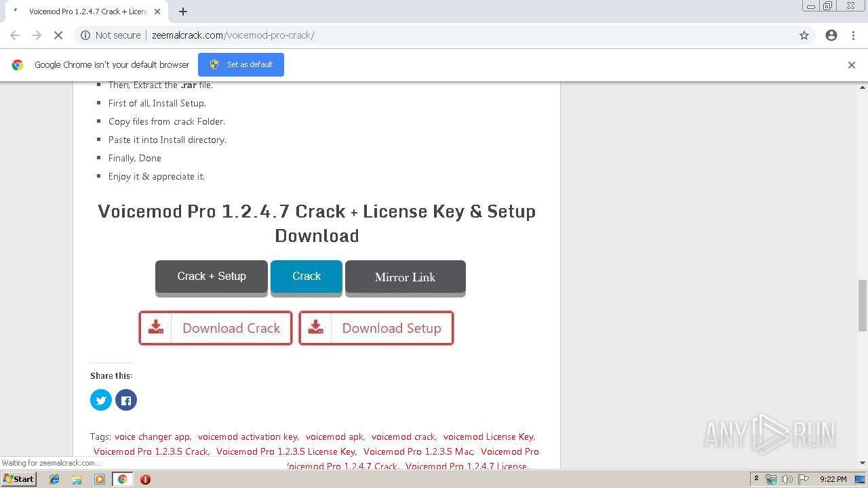Click the Download Crack button

point(216,328)
